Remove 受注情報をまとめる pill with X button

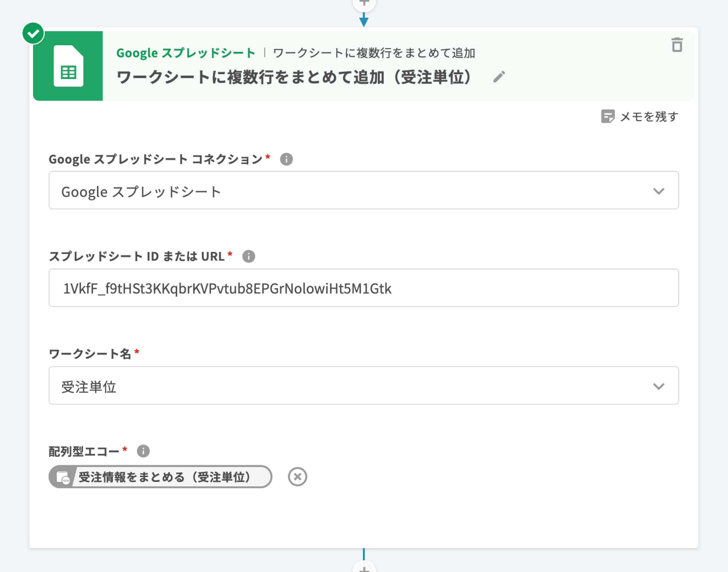[297, 477]
